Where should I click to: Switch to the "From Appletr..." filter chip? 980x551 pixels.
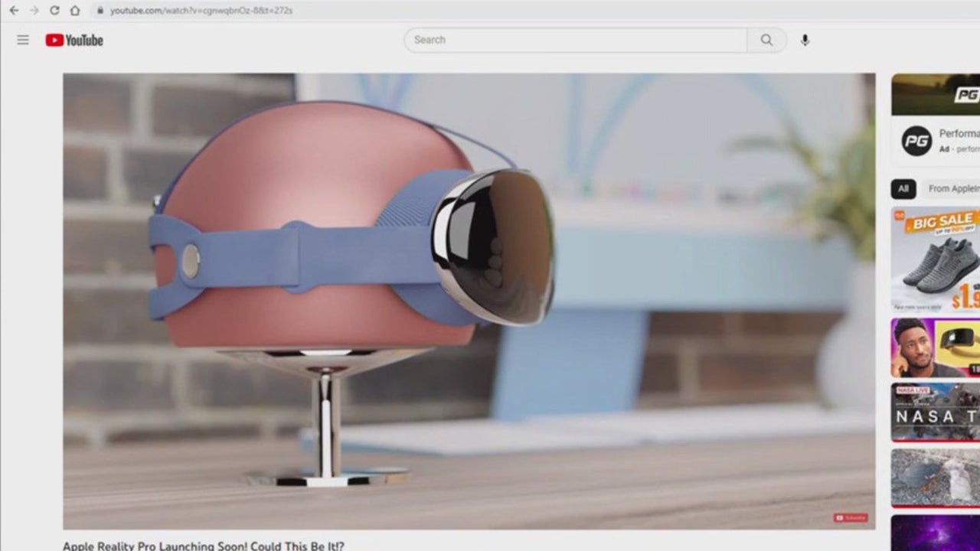953,188
